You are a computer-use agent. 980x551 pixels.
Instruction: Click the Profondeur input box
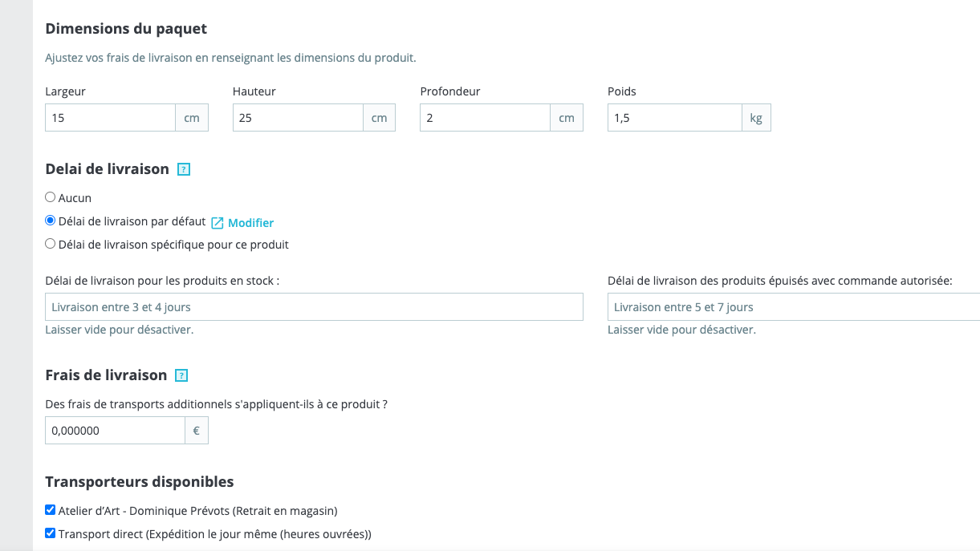pyautogui.click(x=484, y=118)
